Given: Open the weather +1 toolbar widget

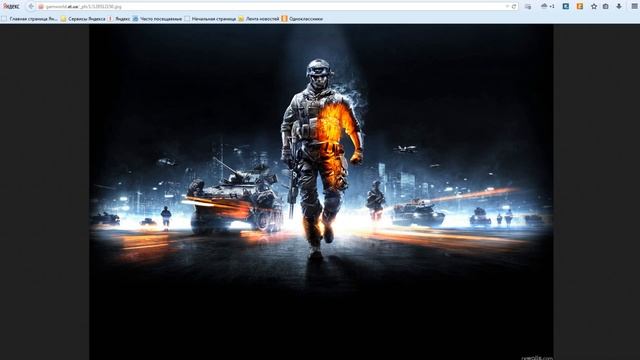Looking at the screenshot, I should [548, 7].
